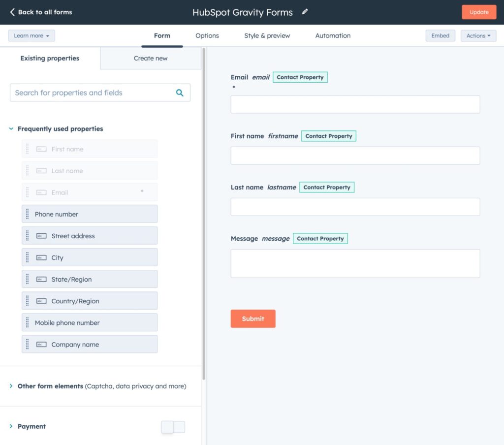This screenshot has height=445, width=504.
Task: Click the field type icon beside Country/Region
Action: coord(41,300)
